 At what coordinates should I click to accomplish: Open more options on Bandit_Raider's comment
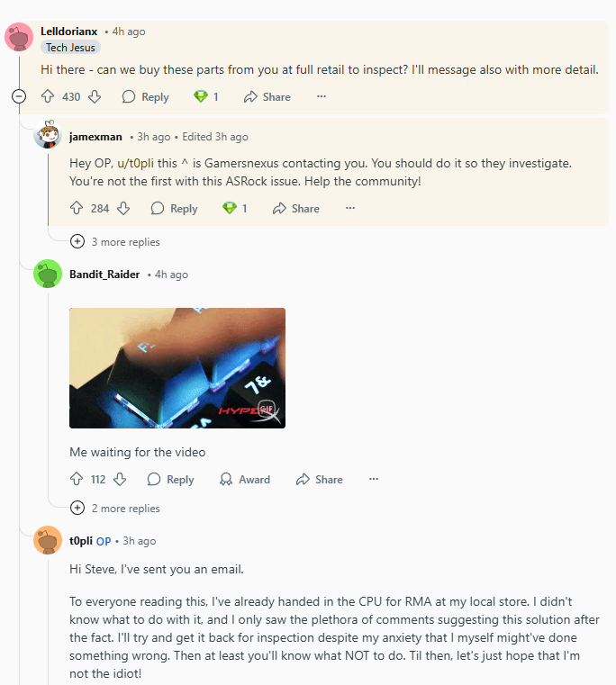point(374,479)
